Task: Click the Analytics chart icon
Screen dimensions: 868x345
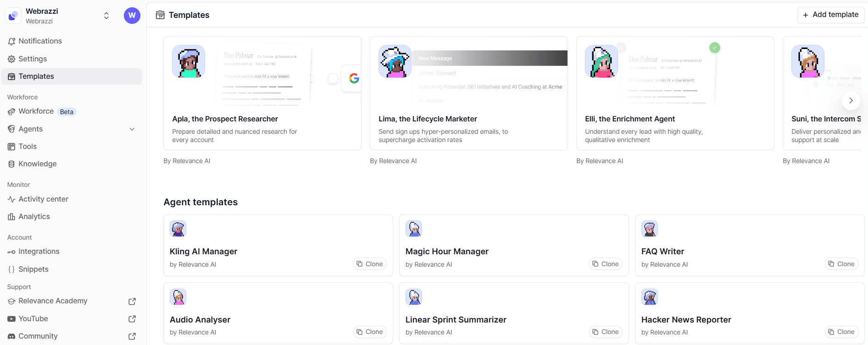Action: pyautogui.click(x=11, y=217)
